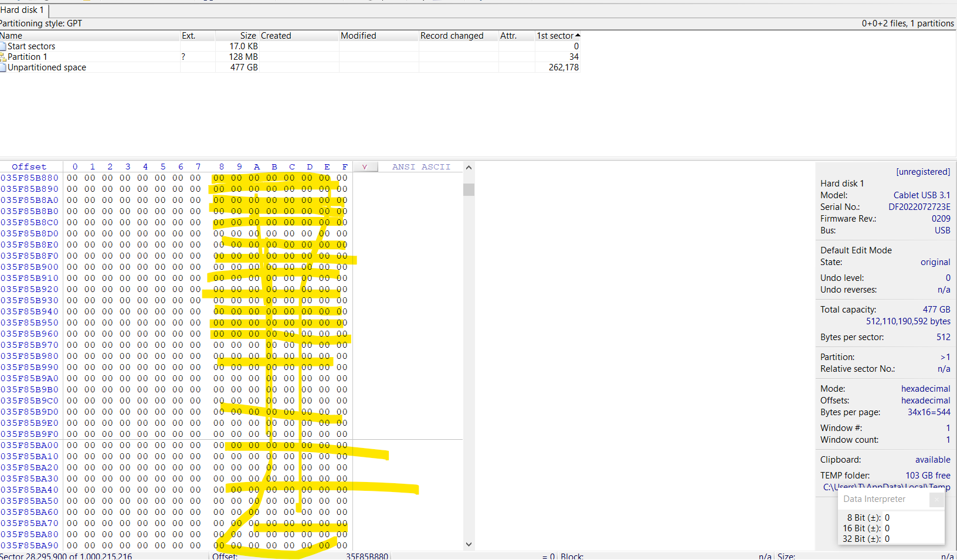Click the serial number DF2022072723E
The height and width of the screenshot is (560, 957).
919,207
